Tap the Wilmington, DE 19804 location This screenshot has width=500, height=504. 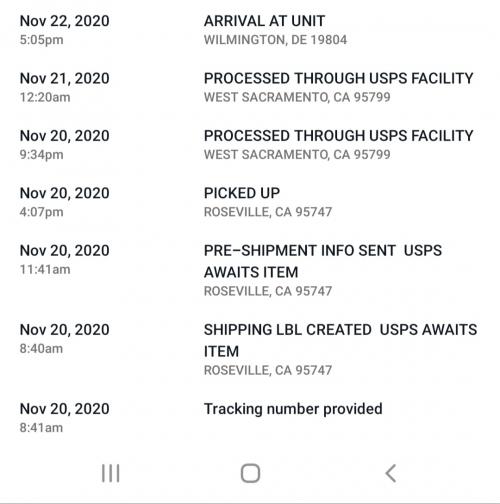[x=275, y=40]
